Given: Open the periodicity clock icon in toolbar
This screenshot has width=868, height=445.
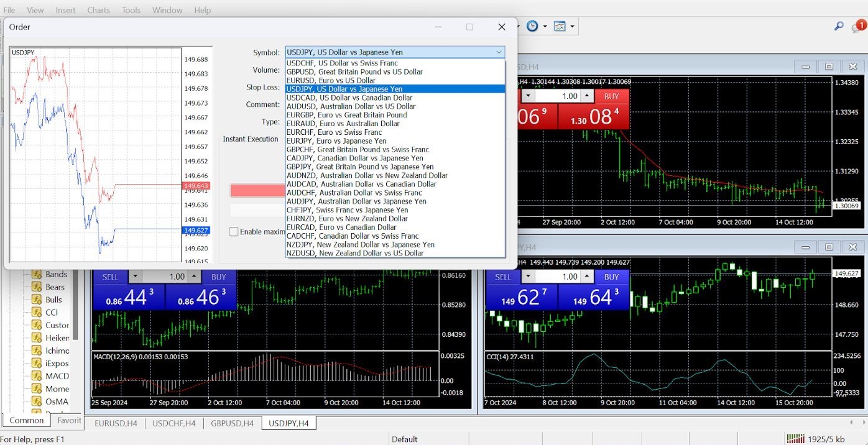Looking at the screenshot, I should [532, 26].
